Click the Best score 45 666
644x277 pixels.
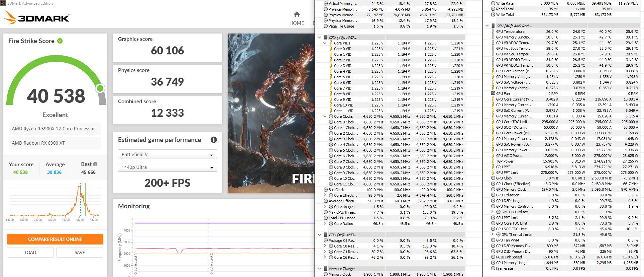[x=88, y=172]
